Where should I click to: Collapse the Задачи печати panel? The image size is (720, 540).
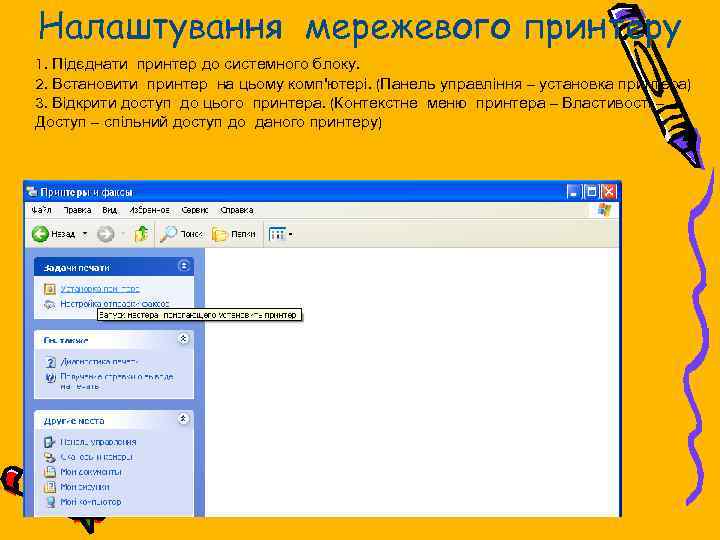pyautogui.click(x=184, y=266)
